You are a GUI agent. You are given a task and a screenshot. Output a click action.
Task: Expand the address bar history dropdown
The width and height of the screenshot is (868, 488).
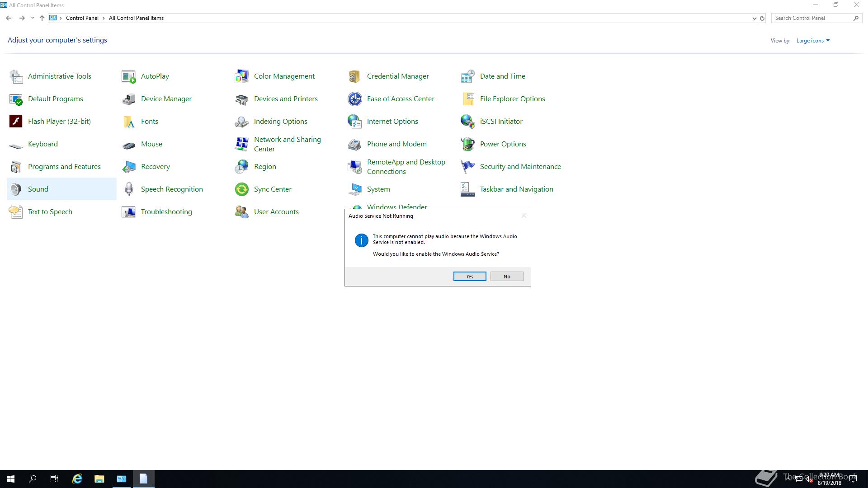click(754, 19)
